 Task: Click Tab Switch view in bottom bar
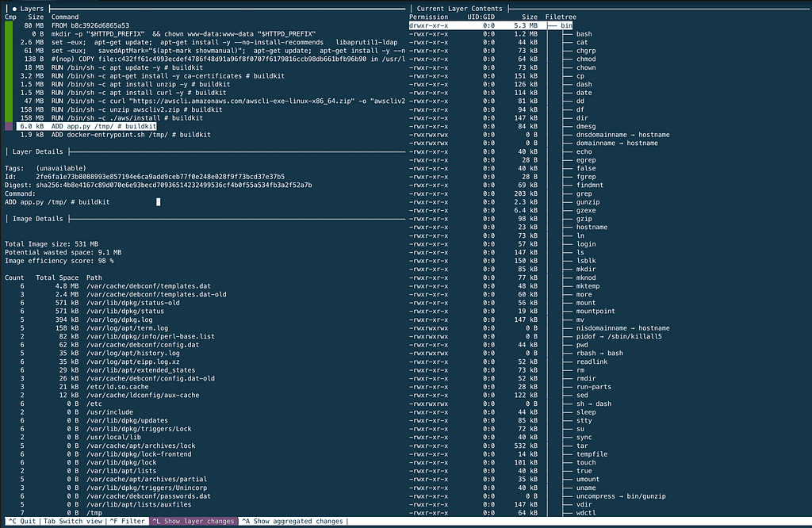pos(72,521)
